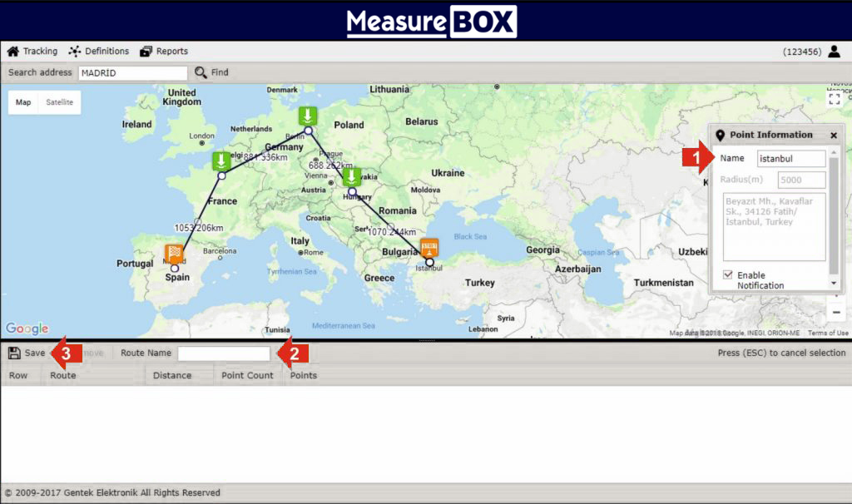Click the orange finish flag marker in Madrid
The width and height of the screenshot is (852, 504).
pyautogui.click(x=174, y=254)
